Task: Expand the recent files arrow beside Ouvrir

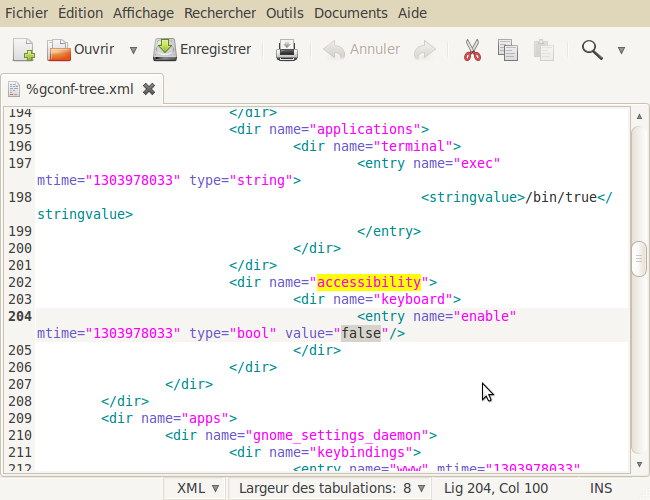Action: [x=133, y=51]
